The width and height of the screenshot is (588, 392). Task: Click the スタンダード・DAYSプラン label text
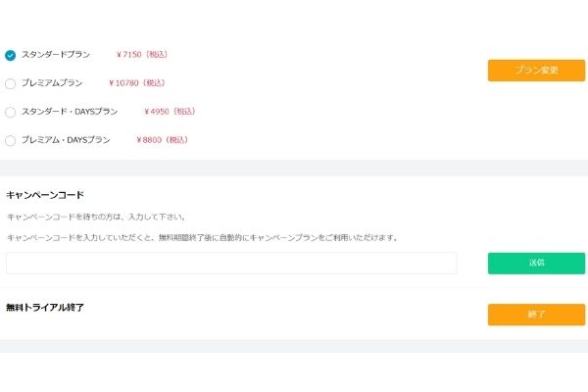[70, 112]
